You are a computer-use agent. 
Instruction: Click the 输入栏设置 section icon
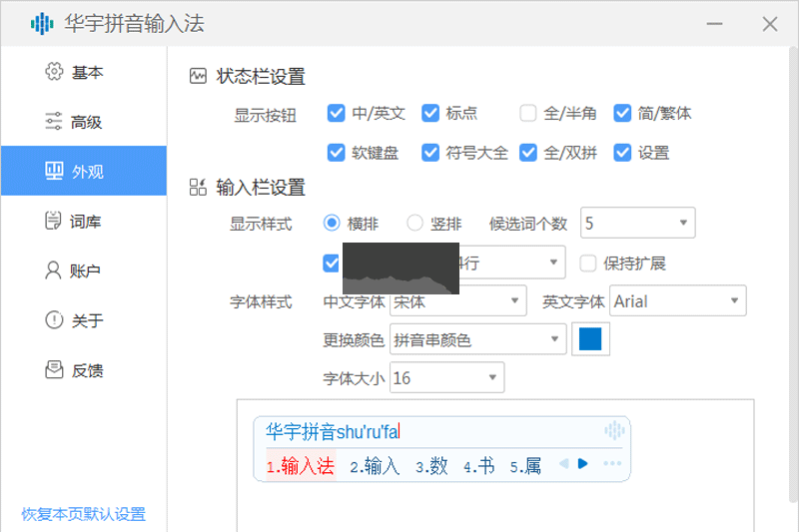pyautogui.click(x=198, y=187)
